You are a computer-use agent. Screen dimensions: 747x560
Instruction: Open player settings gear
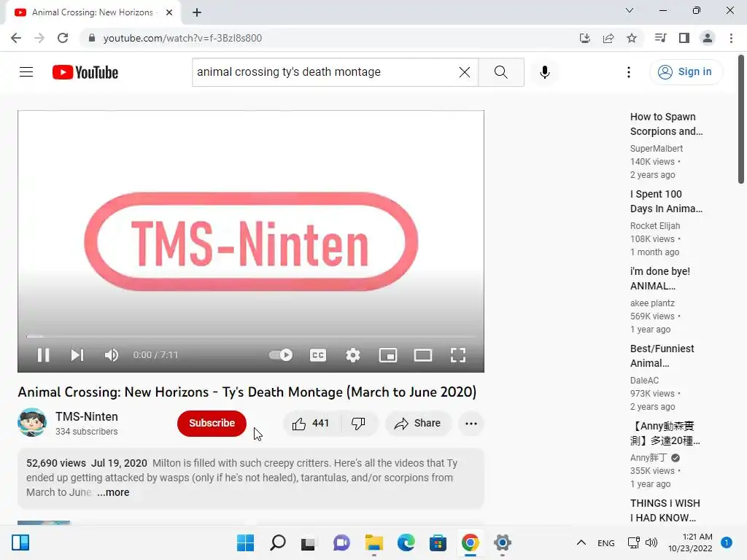353,355
